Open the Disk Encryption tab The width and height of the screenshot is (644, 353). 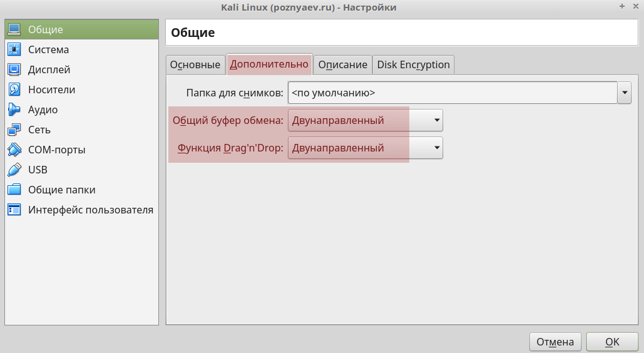pyautogui.click(x=413, y=64)
